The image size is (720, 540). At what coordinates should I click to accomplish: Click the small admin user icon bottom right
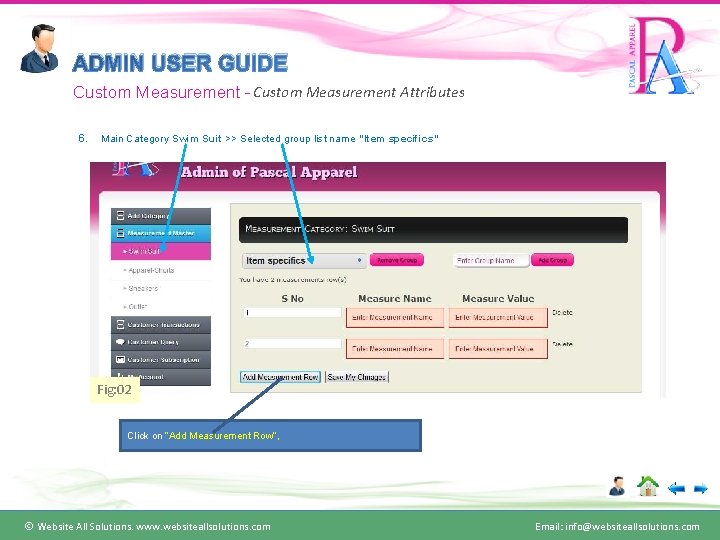(617, 487)
